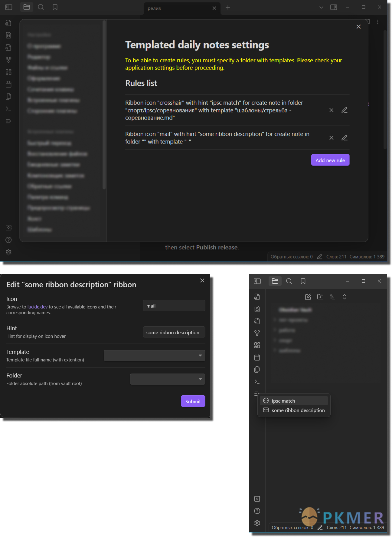392x537 pixels.
Task: Click the Add new rule button
Action: tap(330, 160)
